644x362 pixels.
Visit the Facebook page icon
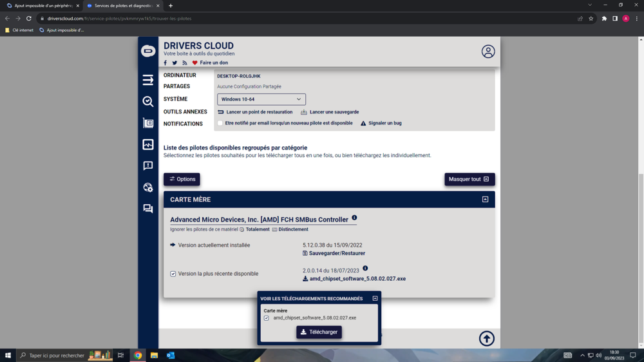pyautogui.click(x=165, y=63)
